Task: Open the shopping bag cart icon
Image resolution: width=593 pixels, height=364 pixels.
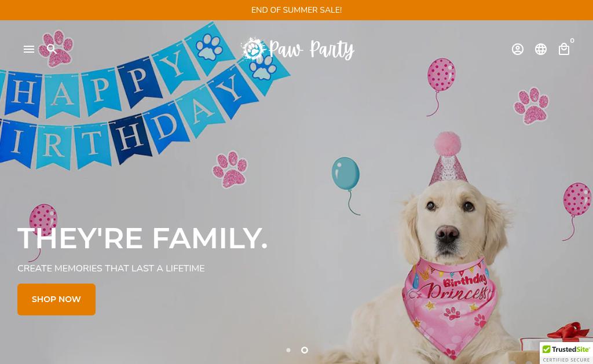Action: [564, 49]
